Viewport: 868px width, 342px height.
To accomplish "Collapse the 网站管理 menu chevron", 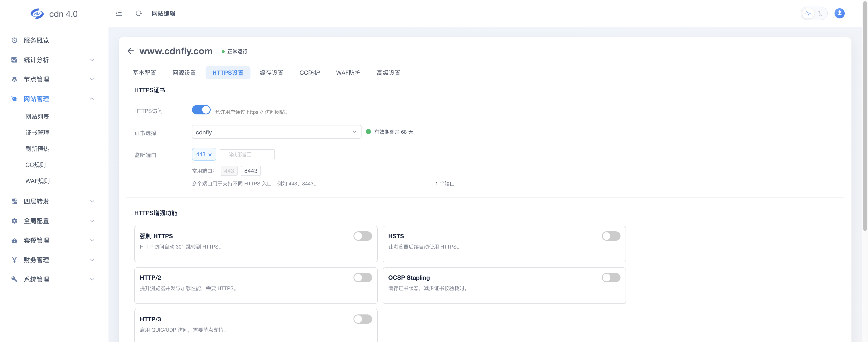I will pos(92,99).
